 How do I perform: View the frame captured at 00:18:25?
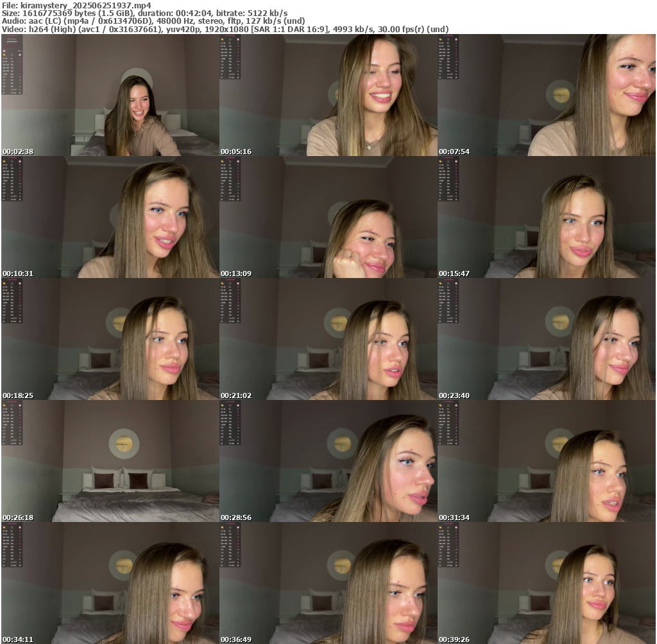[x=110, y=339]
